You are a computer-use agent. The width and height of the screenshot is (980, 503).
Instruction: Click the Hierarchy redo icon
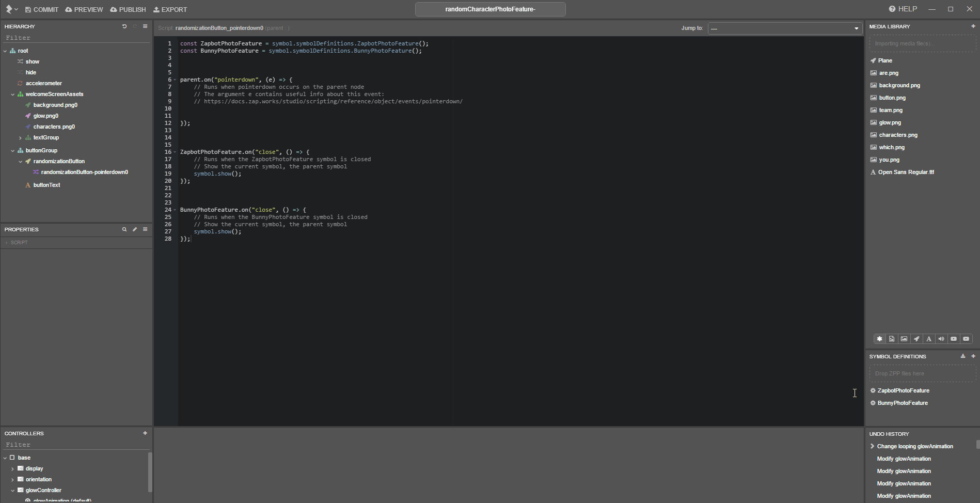(x=135, y=26)
